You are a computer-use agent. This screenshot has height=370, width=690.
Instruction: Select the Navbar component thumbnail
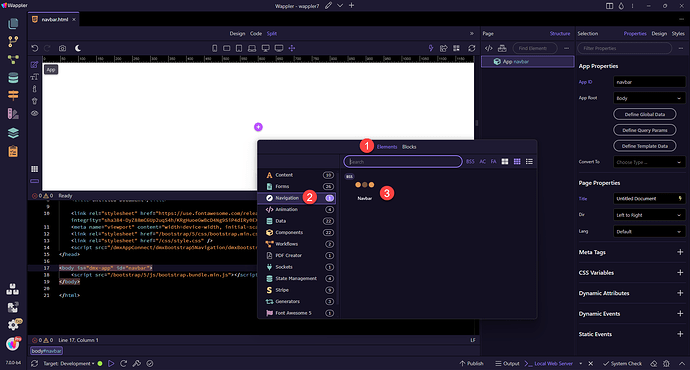[x=364, y=190]
